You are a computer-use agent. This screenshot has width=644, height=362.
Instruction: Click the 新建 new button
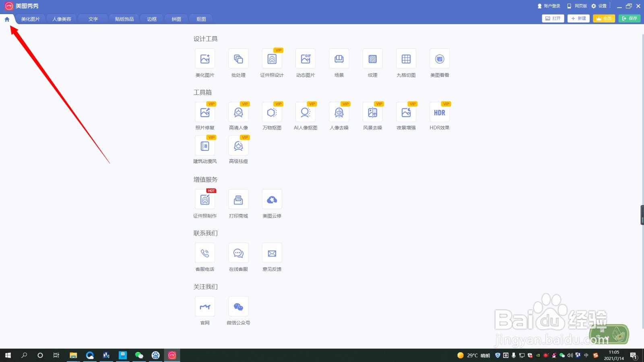(x=578, y=19)
